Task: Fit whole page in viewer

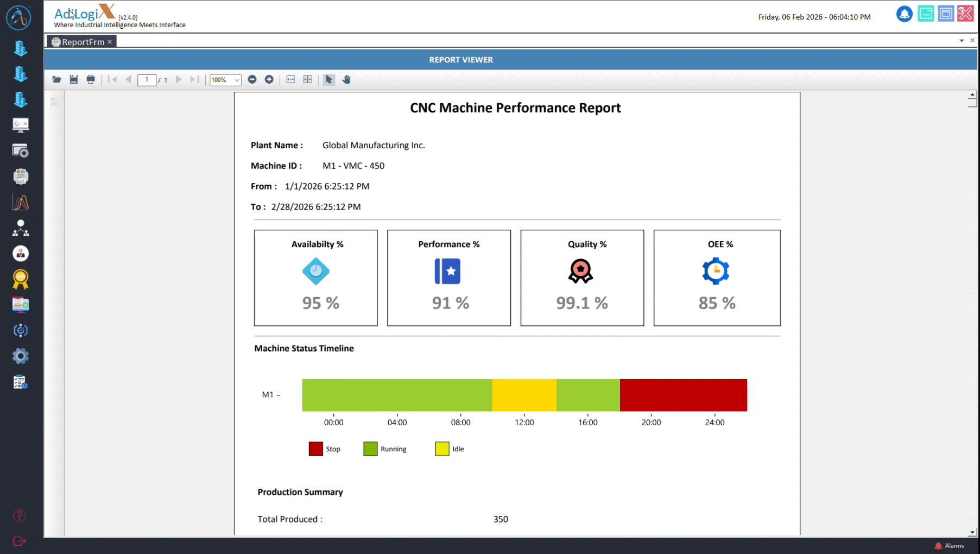Action: tap(307, 79)
